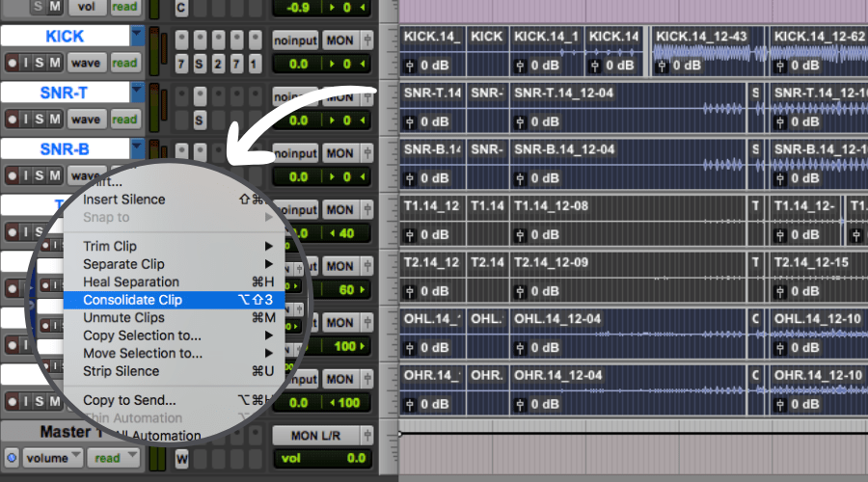Click SNR-T track insert slot 'S'
This screenshot has height=482, width=868.
pos(200,120)
